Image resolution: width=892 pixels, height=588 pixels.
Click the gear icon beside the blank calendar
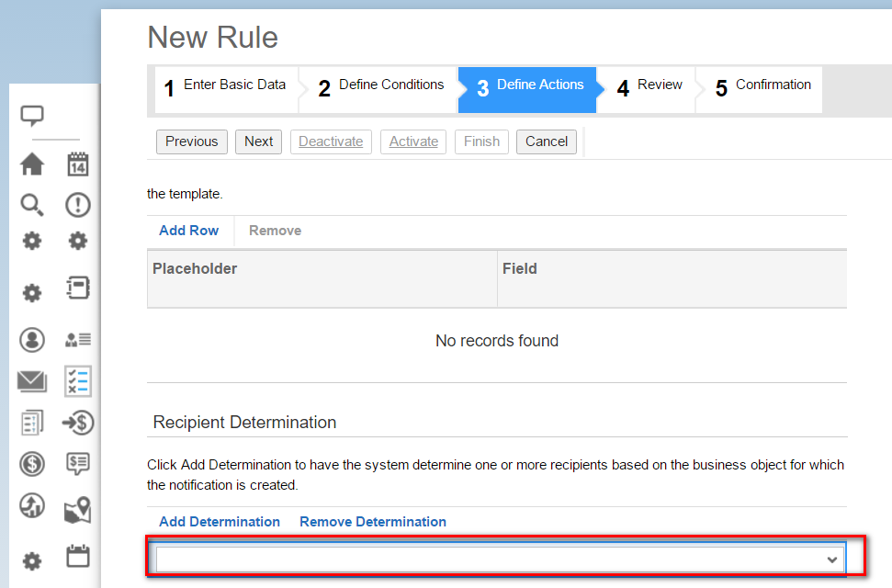(32, 561)
